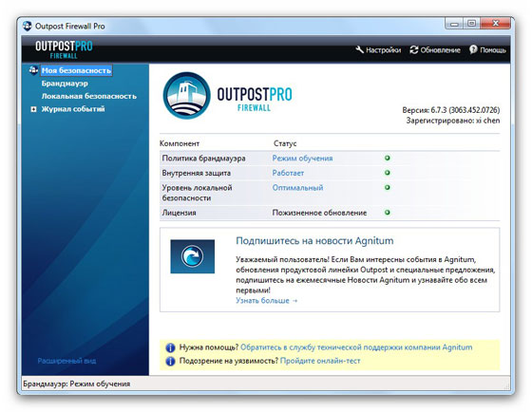The width and height of the screenshot is (532, 412).
Task: Click the Работает status link
Action: click(288, 173)
